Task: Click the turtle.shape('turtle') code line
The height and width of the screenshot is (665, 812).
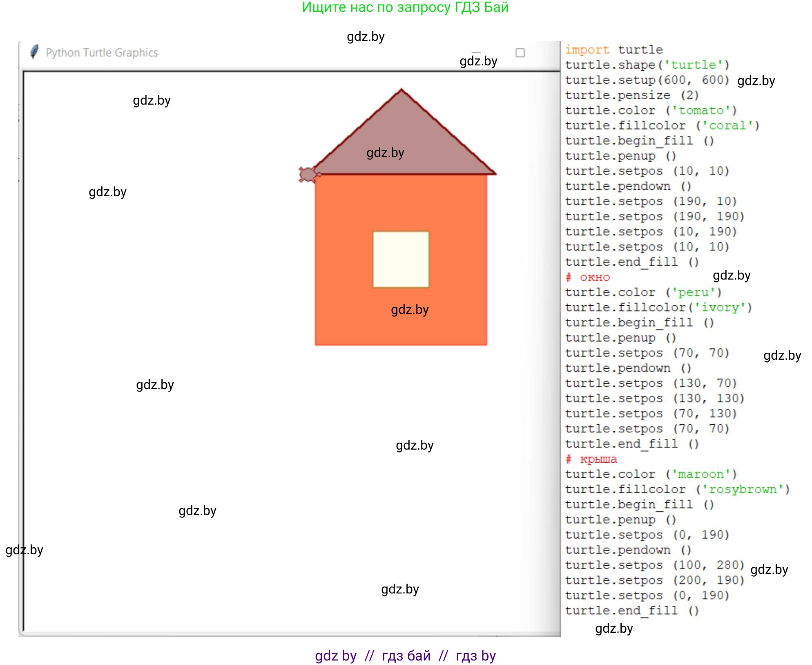Action: 647,65
